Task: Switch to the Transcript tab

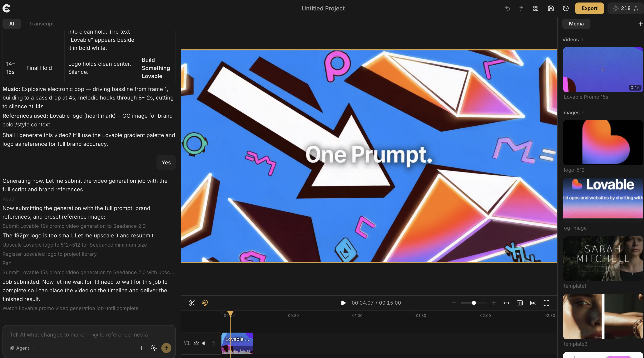Action: coord(41,24)
